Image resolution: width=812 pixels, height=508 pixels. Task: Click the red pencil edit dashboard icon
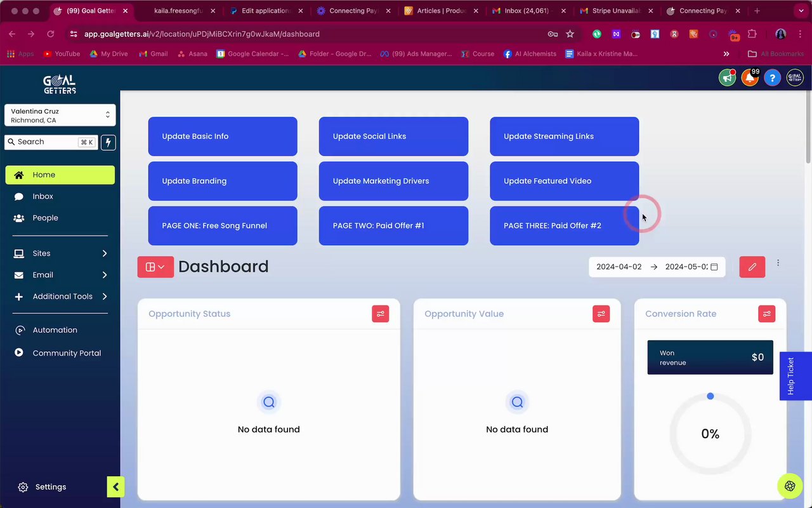752,267
